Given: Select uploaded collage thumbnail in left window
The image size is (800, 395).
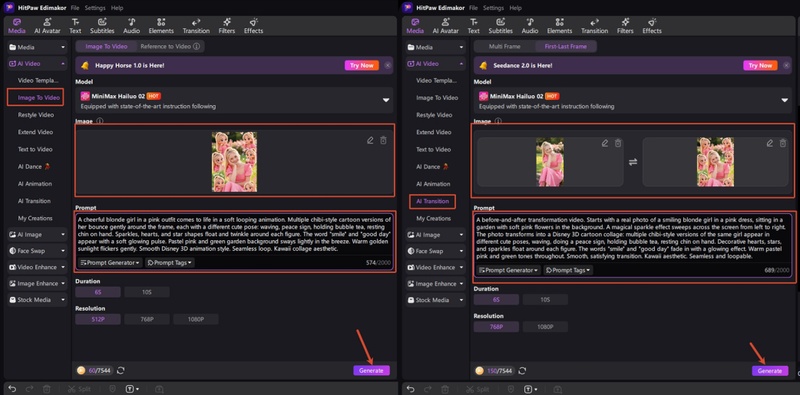Looking at the screenshot, I should coord(234,162).
